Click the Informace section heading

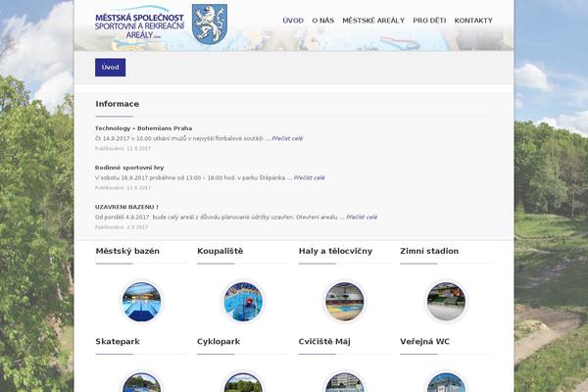coord(117,104)
